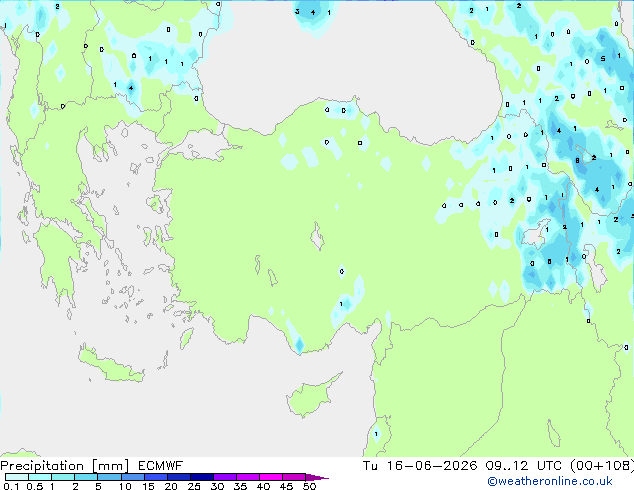The image size is (634, 490).
Task: Choose the 40–45 mm legend swatch
Action: 271,477
